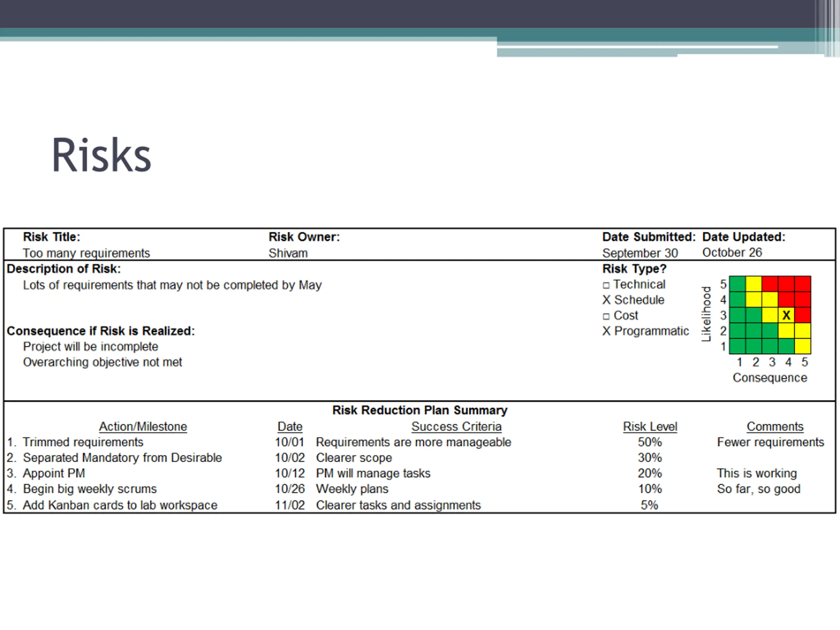The height and width of the screenshot is (630, 840).
Task: Click the Add Kanban cards action row
Action: click(420, 505)
